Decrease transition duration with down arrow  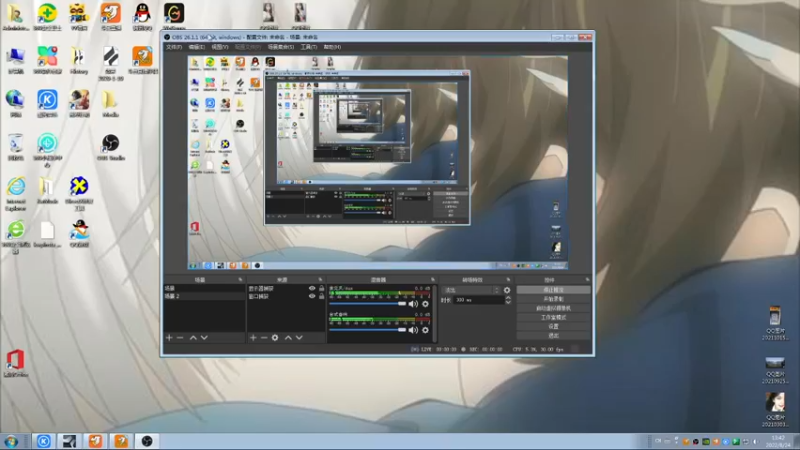[x=508, y=303]
